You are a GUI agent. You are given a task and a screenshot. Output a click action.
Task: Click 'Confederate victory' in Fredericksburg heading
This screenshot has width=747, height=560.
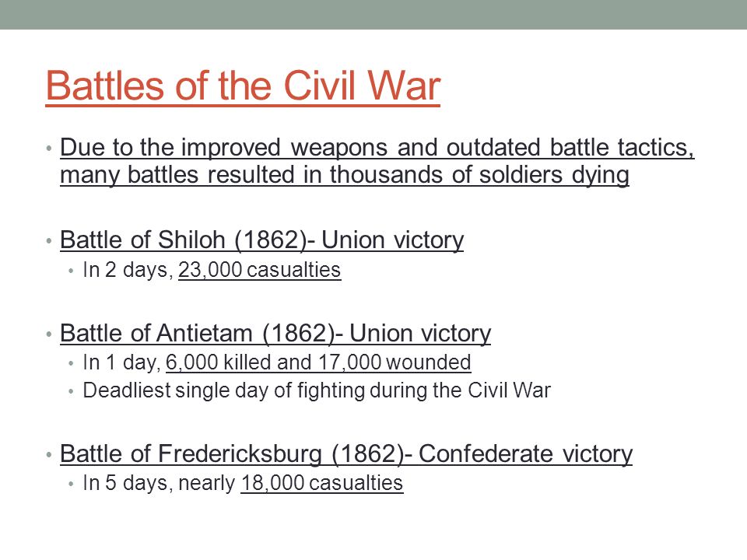coord(525,454)
